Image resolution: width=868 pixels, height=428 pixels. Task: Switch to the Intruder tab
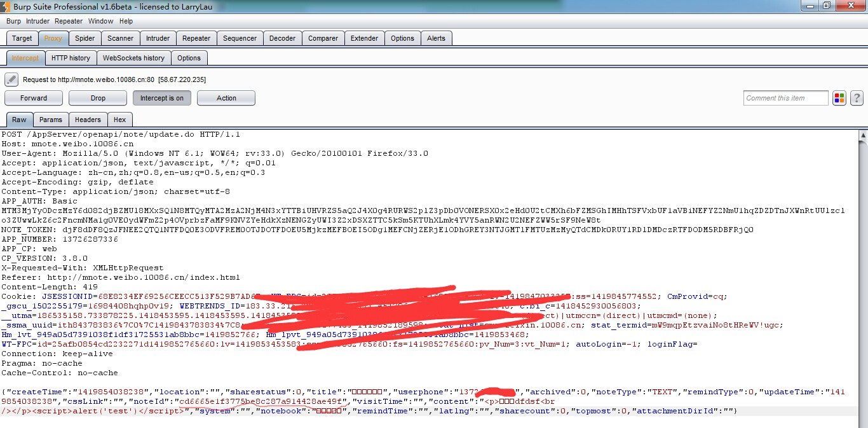coord(158,38)
